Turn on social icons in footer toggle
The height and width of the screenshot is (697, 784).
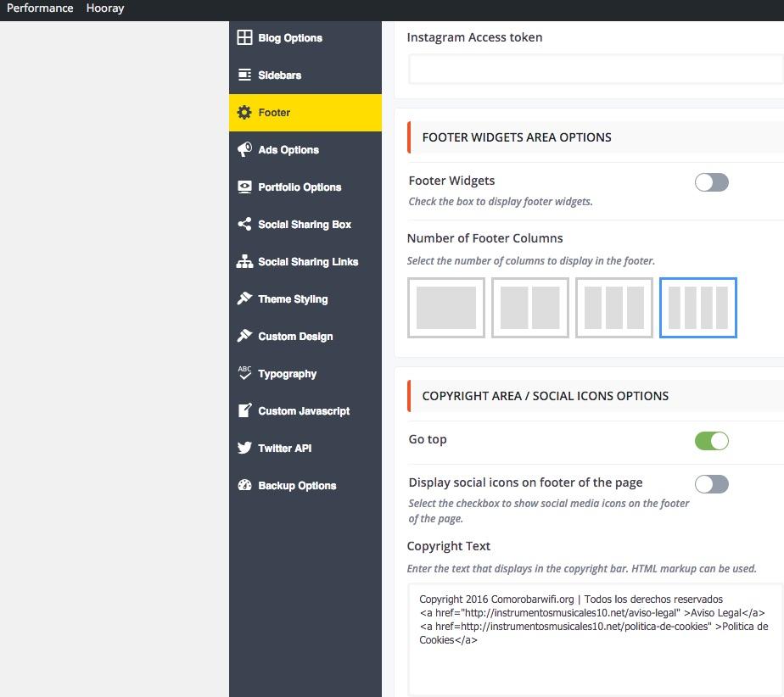point(711,484)
